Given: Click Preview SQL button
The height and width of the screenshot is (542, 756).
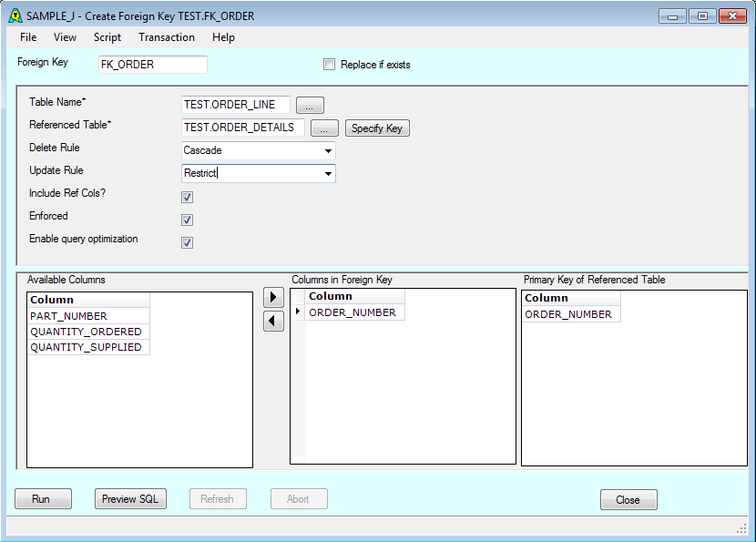Looking at the screenshot, I should [130, 499].
